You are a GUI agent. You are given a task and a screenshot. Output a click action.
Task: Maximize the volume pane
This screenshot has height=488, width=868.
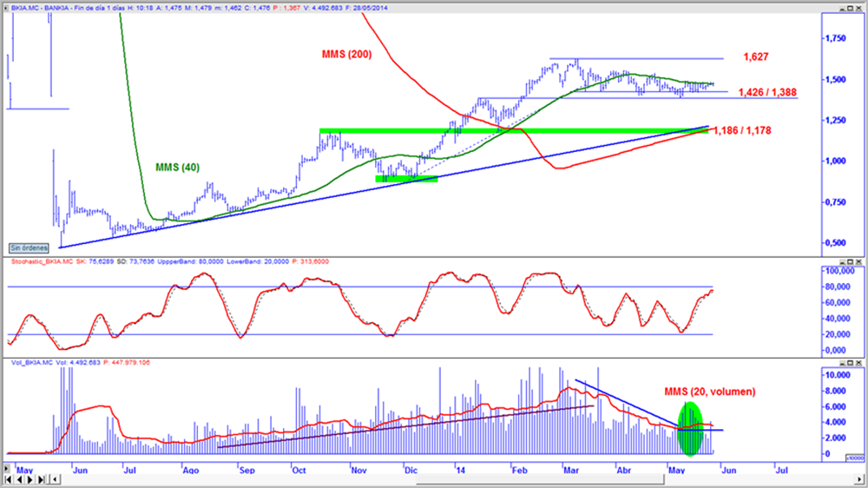[x=851, y=363]
